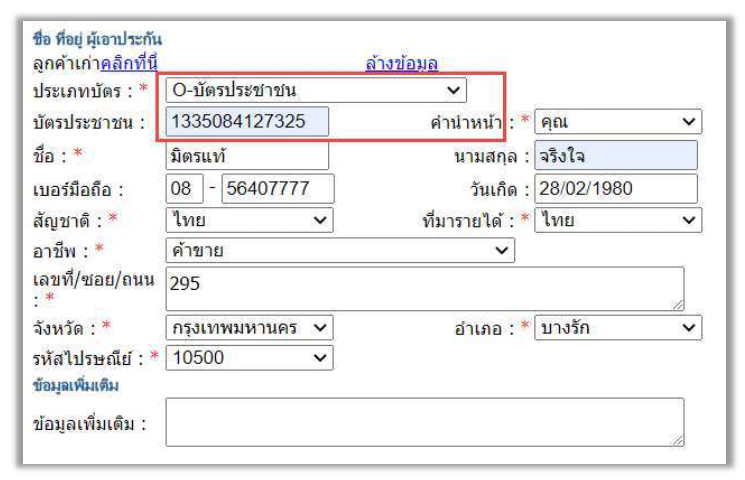
Task: Click the resize grip of the address textarea
Action: coord(678,305)
